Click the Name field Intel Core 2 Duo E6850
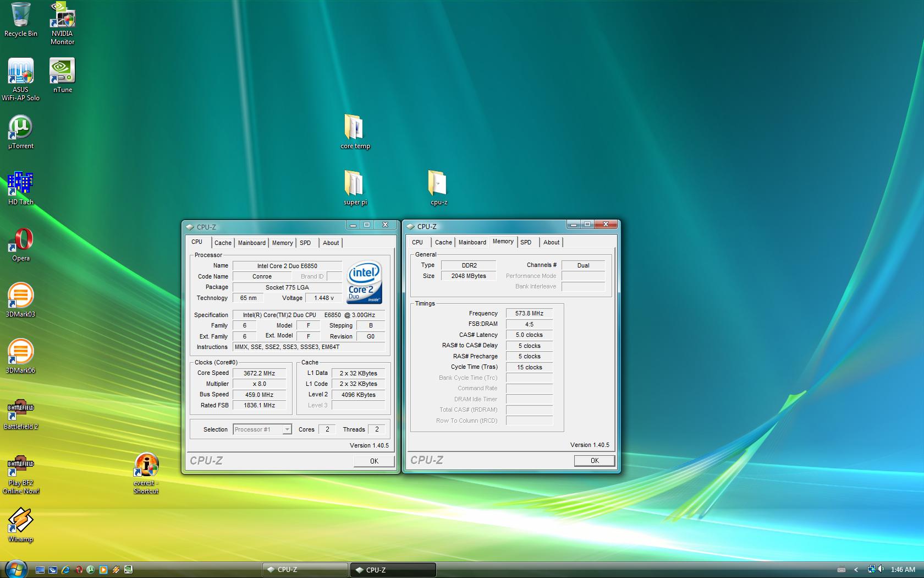This screenshot has width=924, height=578. click(x=287, y=266)
